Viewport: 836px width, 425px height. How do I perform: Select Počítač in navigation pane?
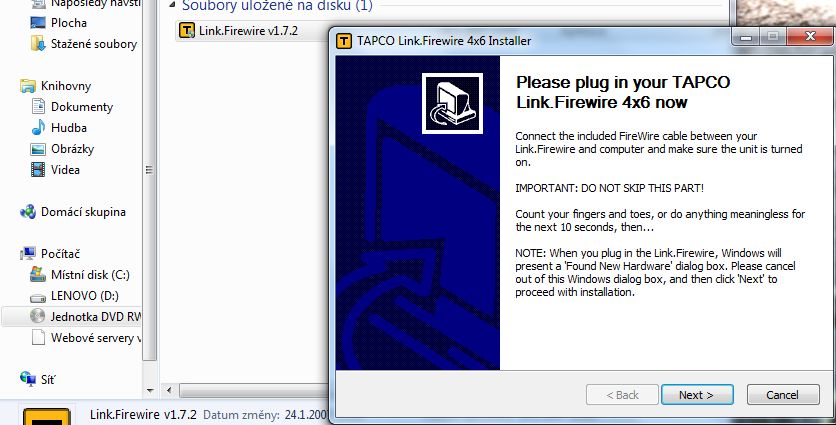coord(50,254)
